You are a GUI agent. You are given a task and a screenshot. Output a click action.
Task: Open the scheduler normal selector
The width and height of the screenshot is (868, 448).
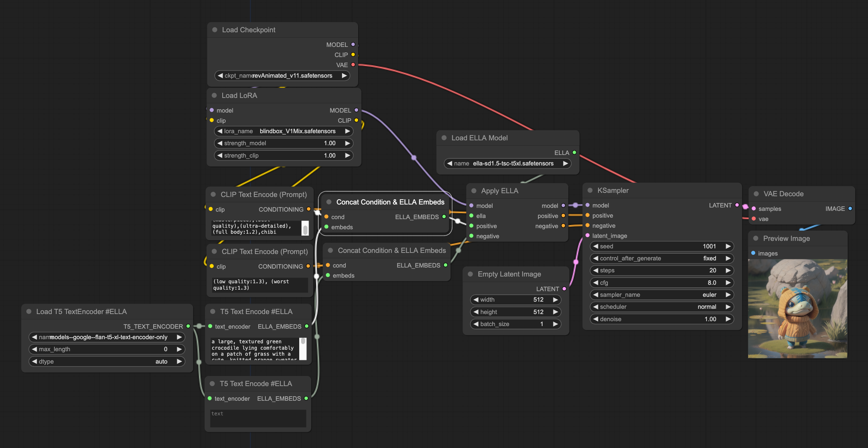click(662, 307)
